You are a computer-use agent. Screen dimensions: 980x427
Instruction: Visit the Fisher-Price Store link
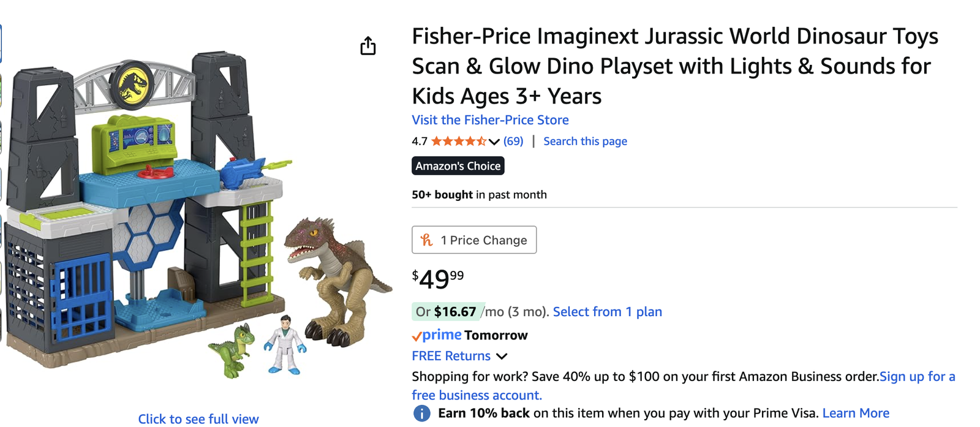(490, 120)
